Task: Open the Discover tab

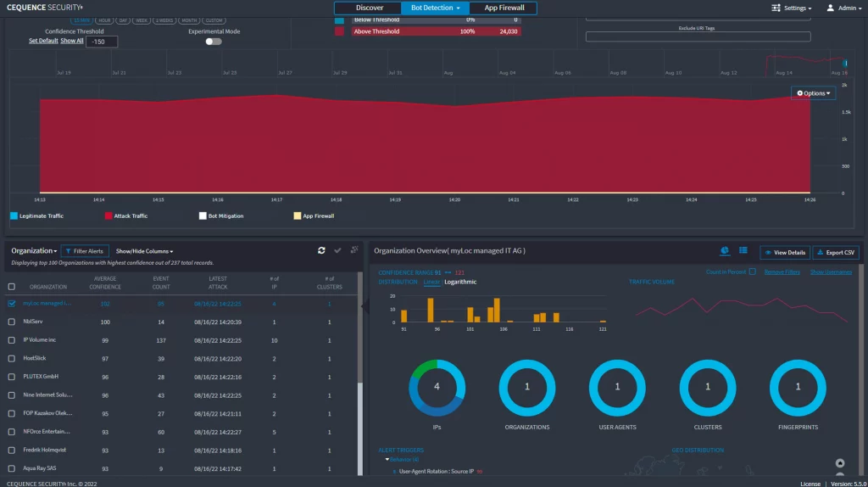Action: click(370, 8)
